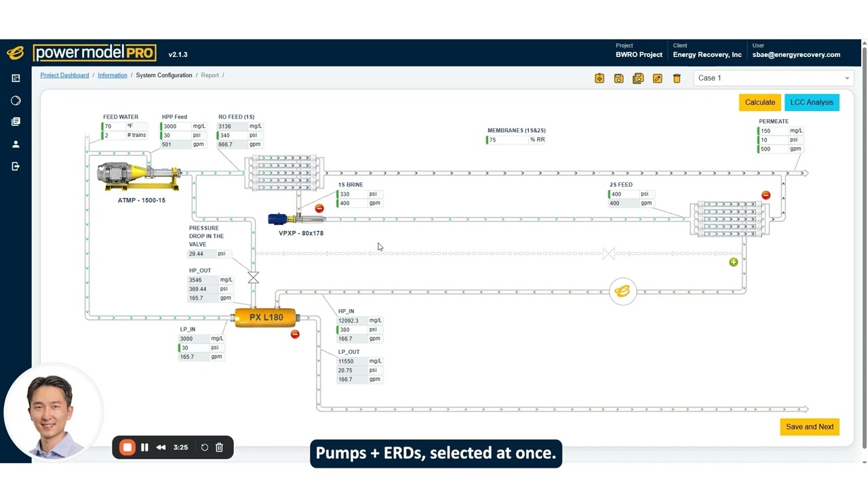Click LP_OUT salinity value 11550
868x488 pixels.
pos(352,362)
